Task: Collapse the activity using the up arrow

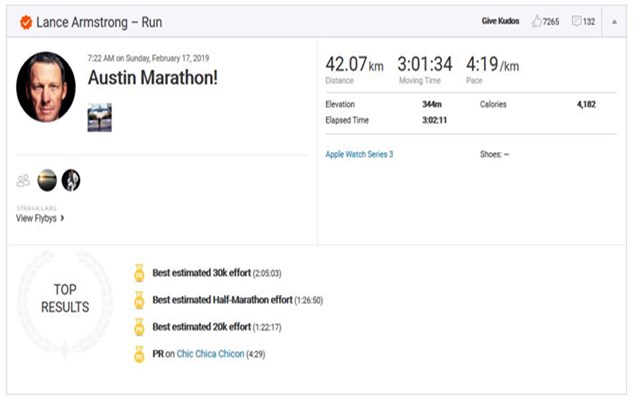Action: 614,22
